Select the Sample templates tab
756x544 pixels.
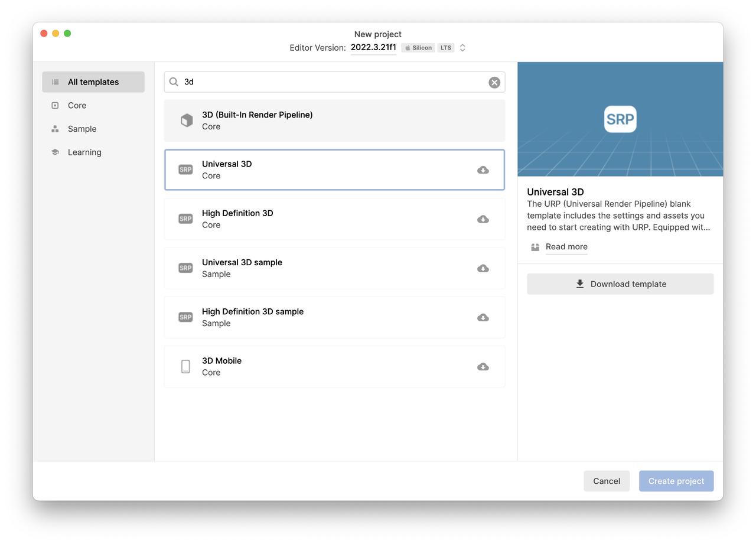93,129
